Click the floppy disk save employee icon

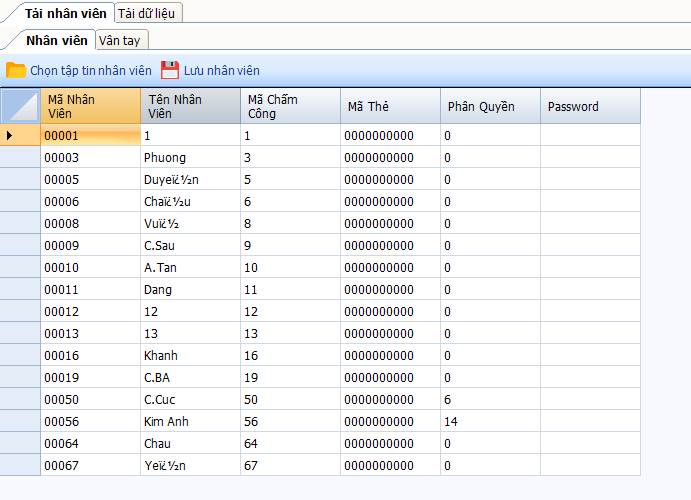170,70
